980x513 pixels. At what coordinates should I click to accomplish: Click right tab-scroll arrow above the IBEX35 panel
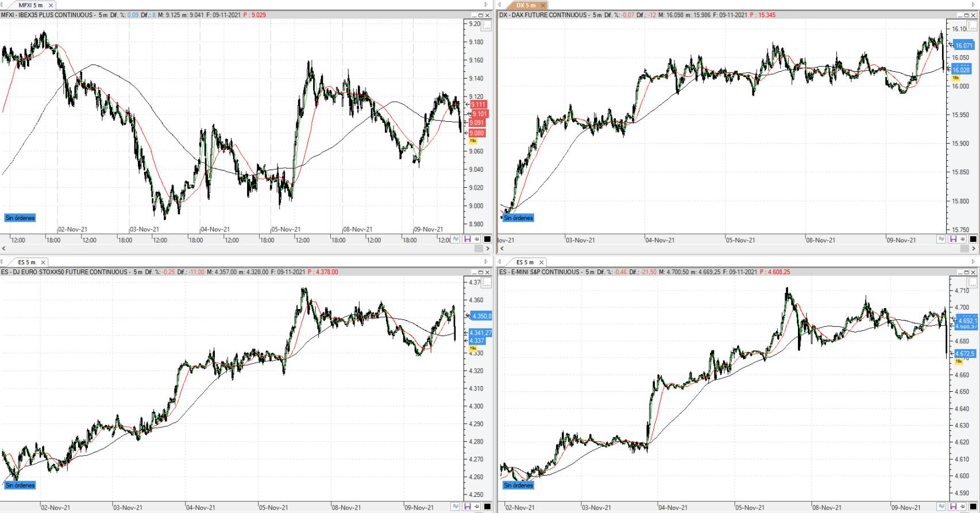[487, 5]
